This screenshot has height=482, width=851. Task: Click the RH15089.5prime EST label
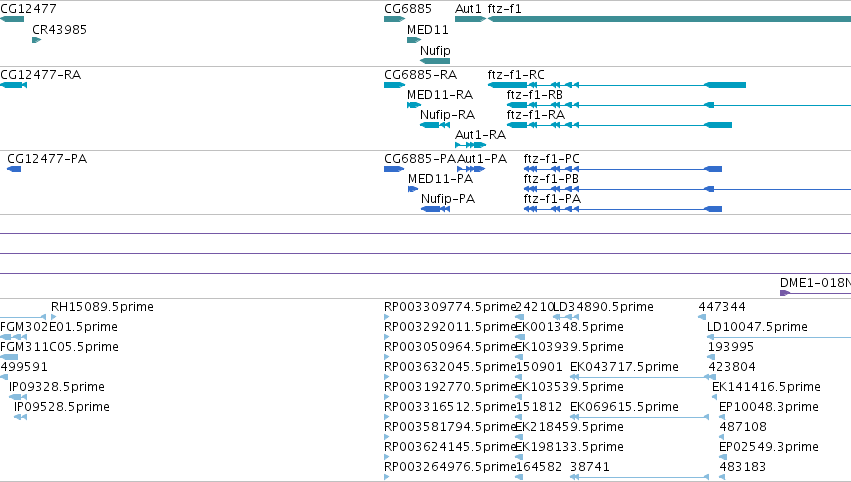(x=102, y=307)
